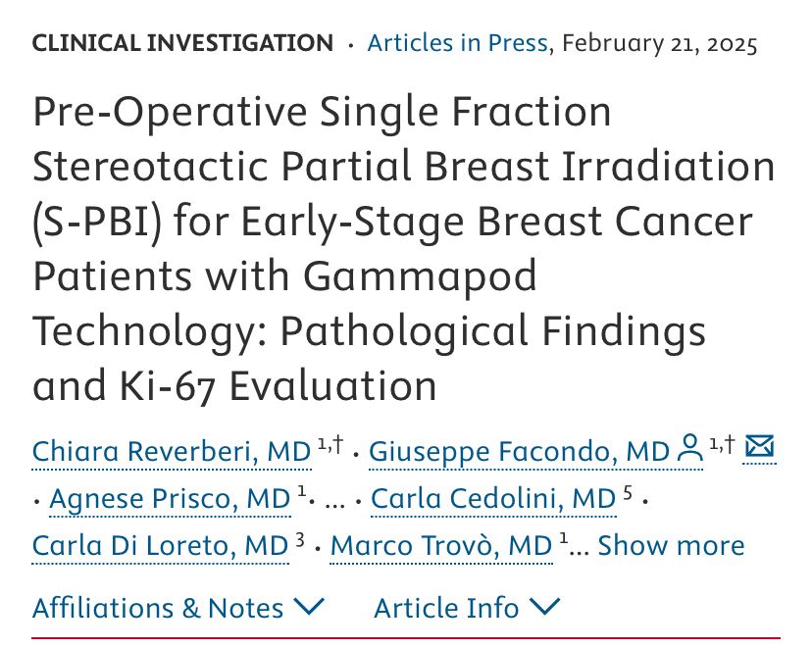Viewport: 812px width, 649px height.
Task: Open the email envelope icon for Giuseppe Facondo
Action: pyautogui.click(x=759, y=446)
